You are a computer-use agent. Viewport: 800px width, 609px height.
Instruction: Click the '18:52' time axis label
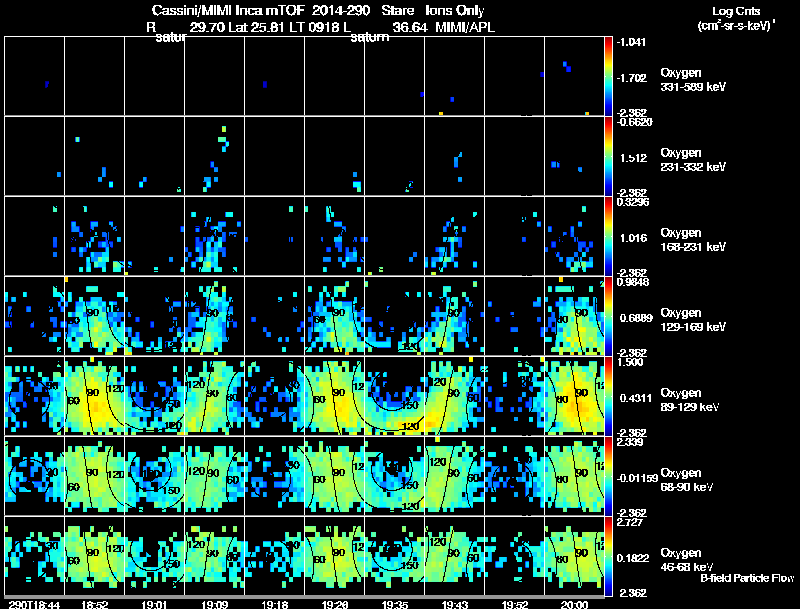pos(94,604)
